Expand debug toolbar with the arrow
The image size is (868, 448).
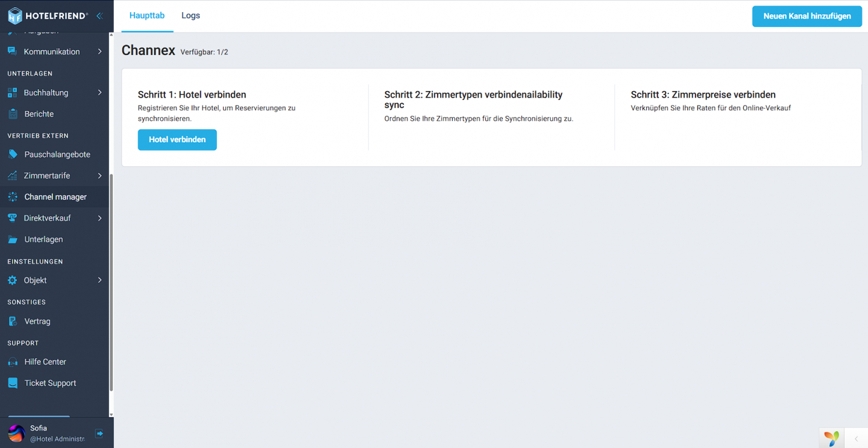(x=856, y=438)
